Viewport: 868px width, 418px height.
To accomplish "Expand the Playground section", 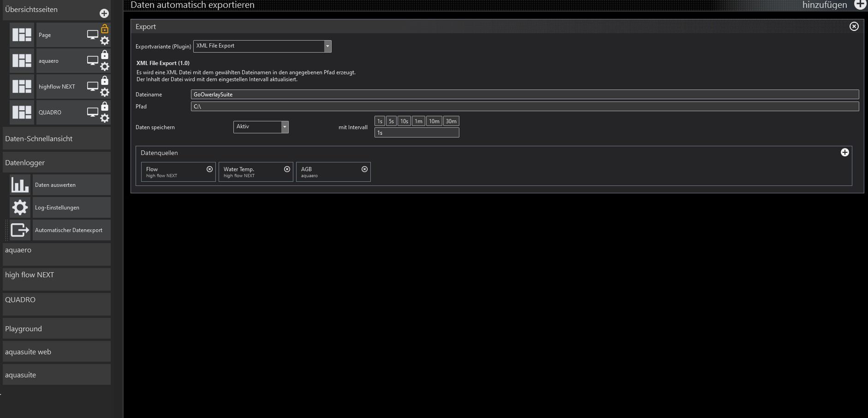I will [x=57, y=328].
